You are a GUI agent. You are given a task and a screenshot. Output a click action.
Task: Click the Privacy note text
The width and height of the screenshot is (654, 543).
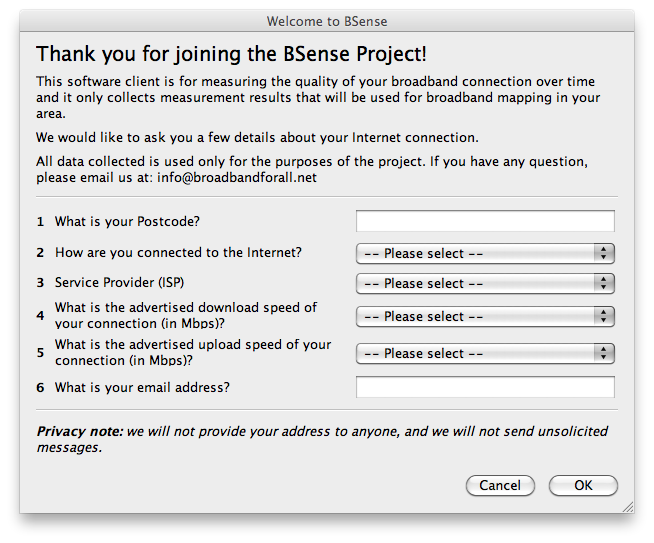tap(321, 439)
